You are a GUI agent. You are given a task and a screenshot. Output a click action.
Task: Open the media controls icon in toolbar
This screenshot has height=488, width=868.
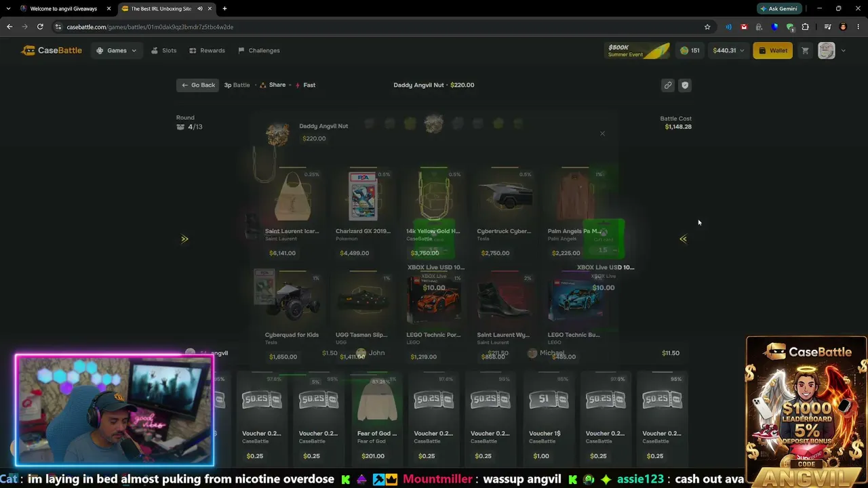click(x=828, y=27)
